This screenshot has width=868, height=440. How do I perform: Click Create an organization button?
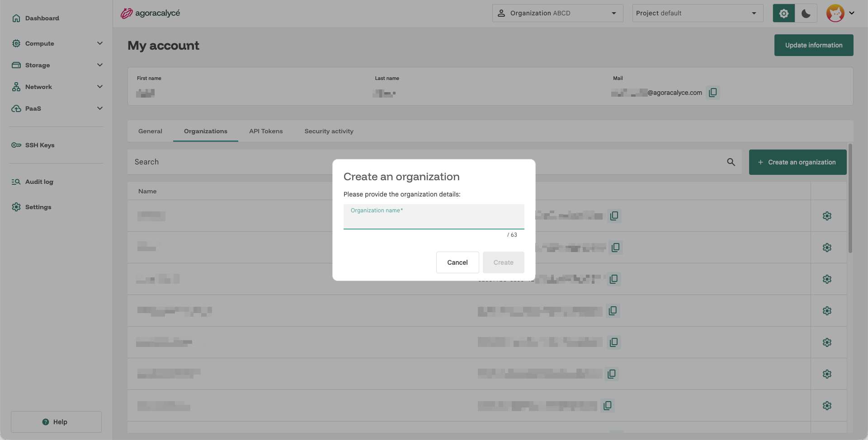click(798, 162)
